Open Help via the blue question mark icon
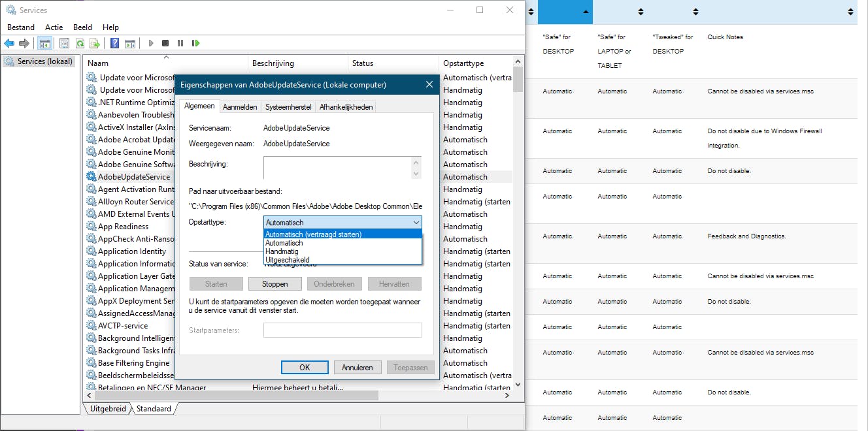Screen dimensions: 868x431 point(114,44)
